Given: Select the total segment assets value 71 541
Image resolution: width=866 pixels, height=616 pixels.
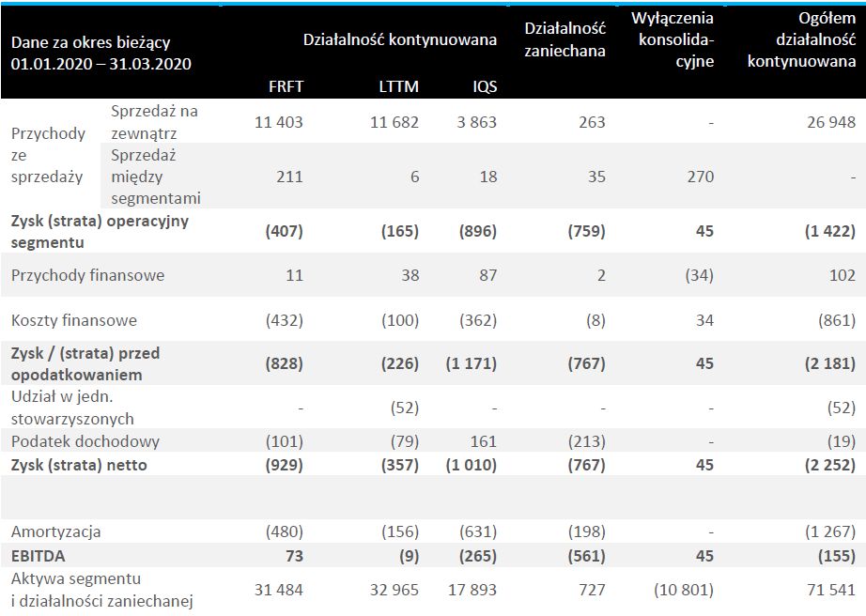Looking at the screenshot, I should click(x=830, y=591).
